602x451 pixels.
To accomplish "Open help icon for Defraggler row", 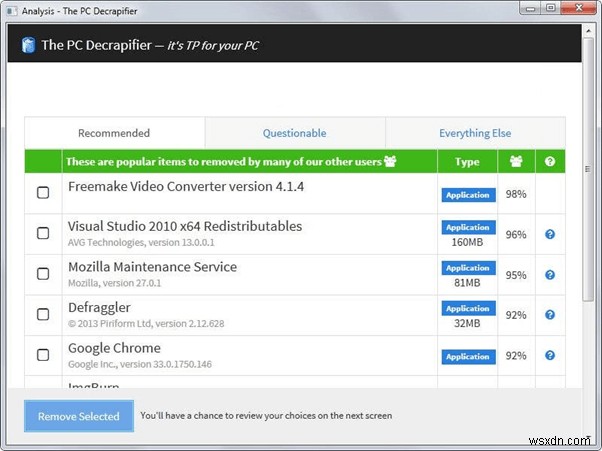I will coord(550,315).
